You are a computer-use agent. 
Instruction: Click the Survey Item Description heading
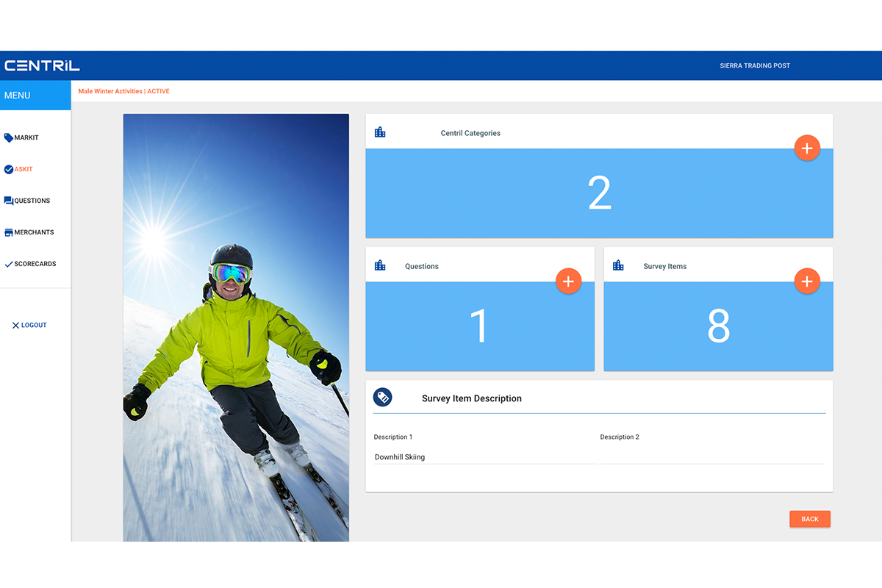[472, 398]
